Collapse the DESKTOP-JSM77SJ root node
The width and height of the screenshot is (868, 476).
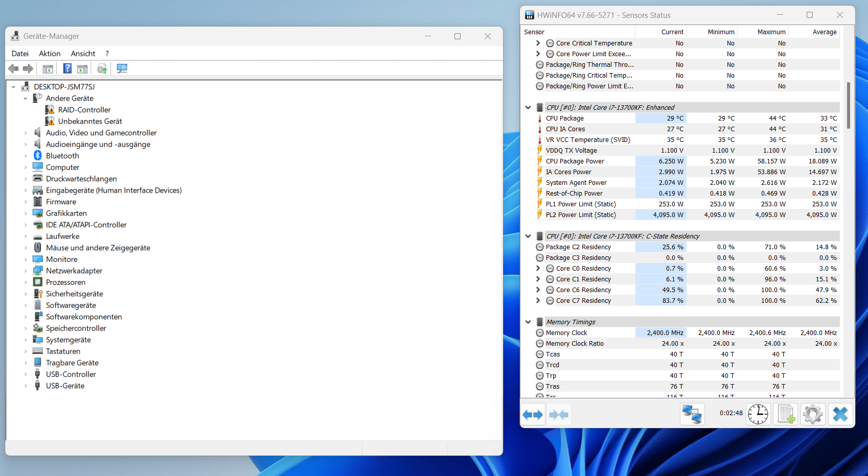(x=13, y=87)
